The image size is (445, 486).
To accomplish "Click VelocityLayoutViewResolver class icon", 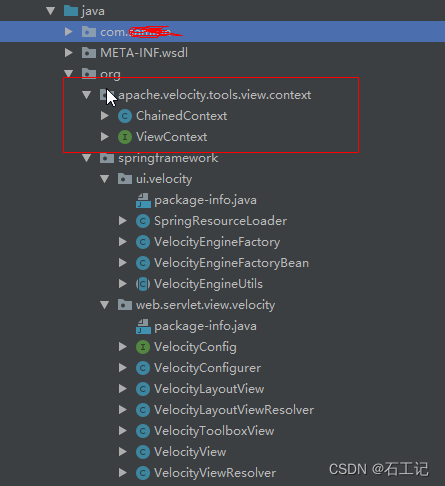I will point(143,410).
